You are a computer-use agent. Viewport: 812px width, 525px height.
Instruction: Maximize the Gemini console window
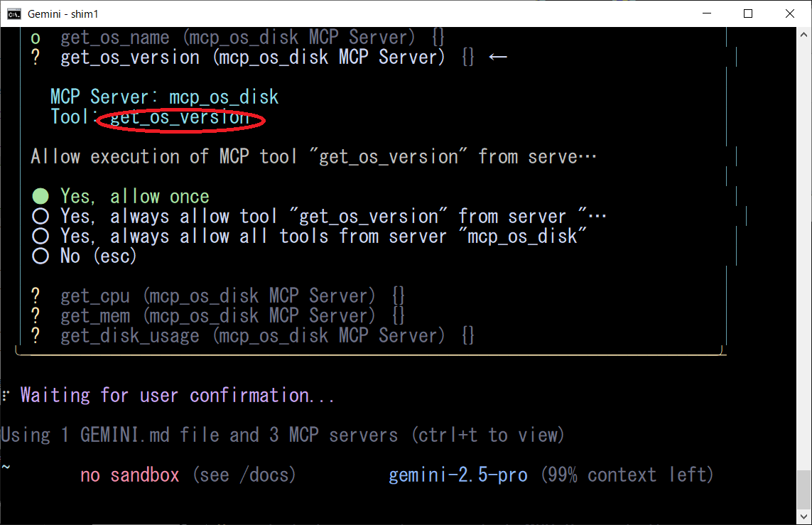[x=748, y=13]
